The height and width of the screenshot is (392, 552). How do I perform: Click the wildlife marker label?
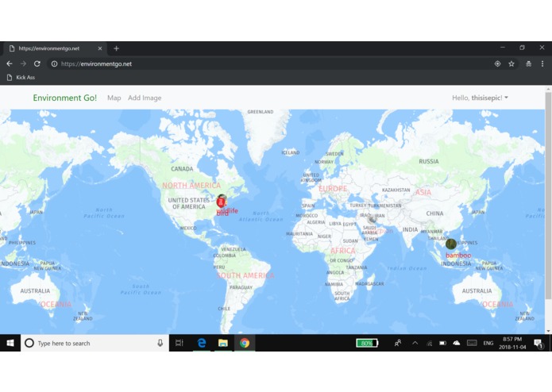click(227, 210)
